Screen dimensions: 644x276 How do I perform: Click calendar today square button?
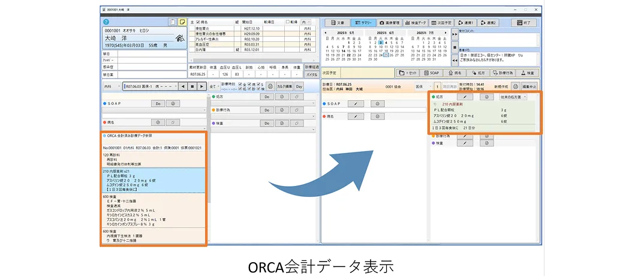(x=455, y=47)
